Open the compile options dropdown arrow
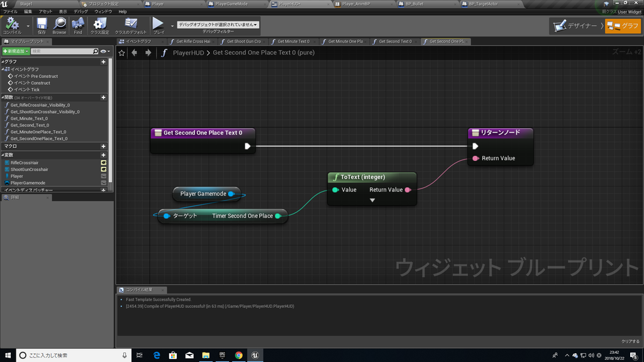The width and height of the screenshot is (644, 362). 28,26
